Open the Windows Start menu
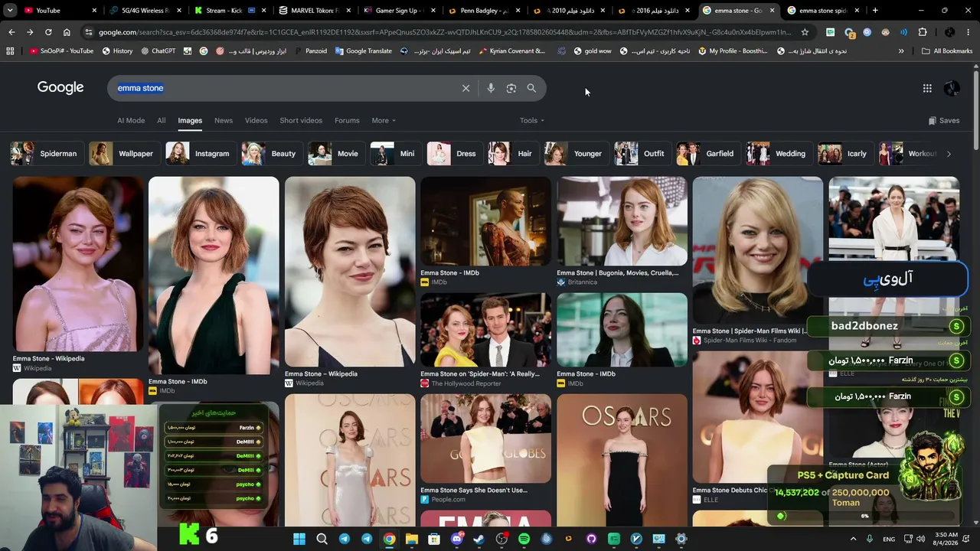980x551 pixels. click(299, 539)
